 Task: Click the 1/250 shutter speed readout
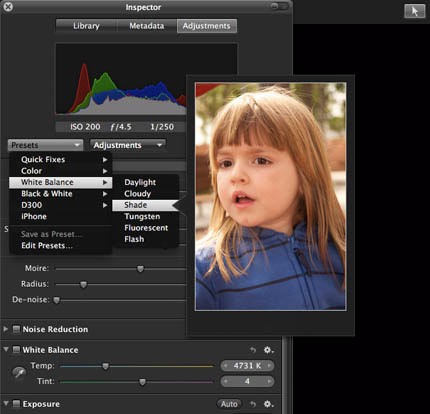(x=162, y=127)
